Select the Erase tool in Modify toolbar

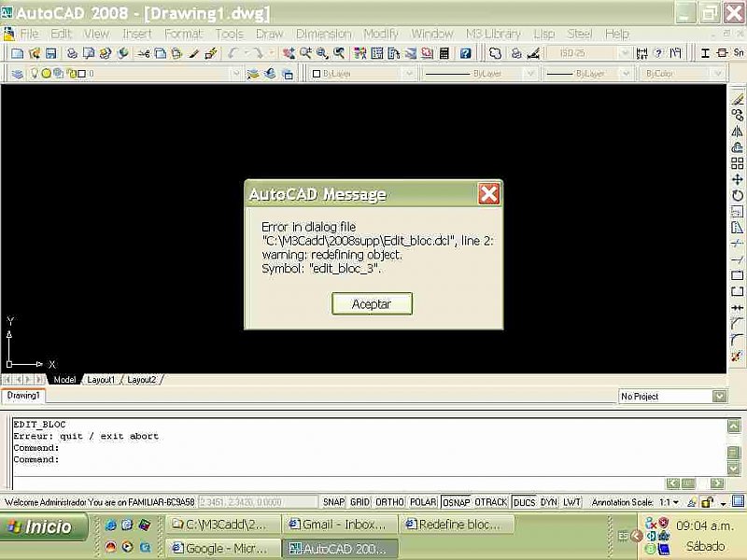click(x=737, y=99)
